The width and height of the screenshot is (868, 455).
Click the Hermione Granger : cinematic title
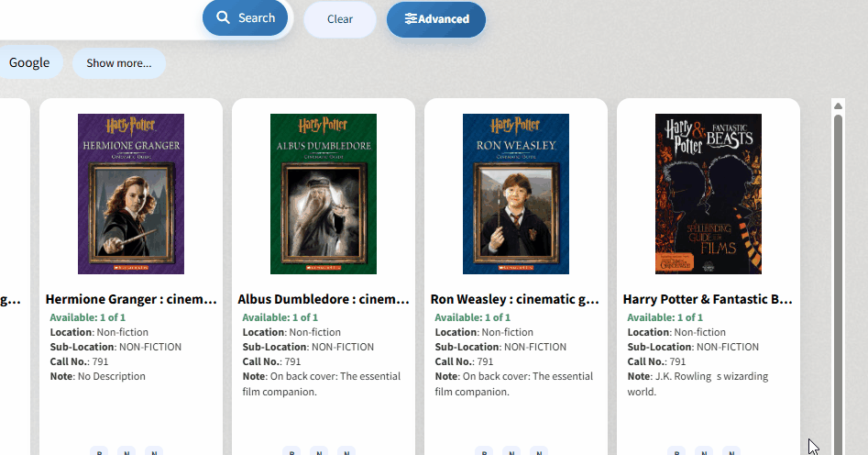[x=131, y=299]
